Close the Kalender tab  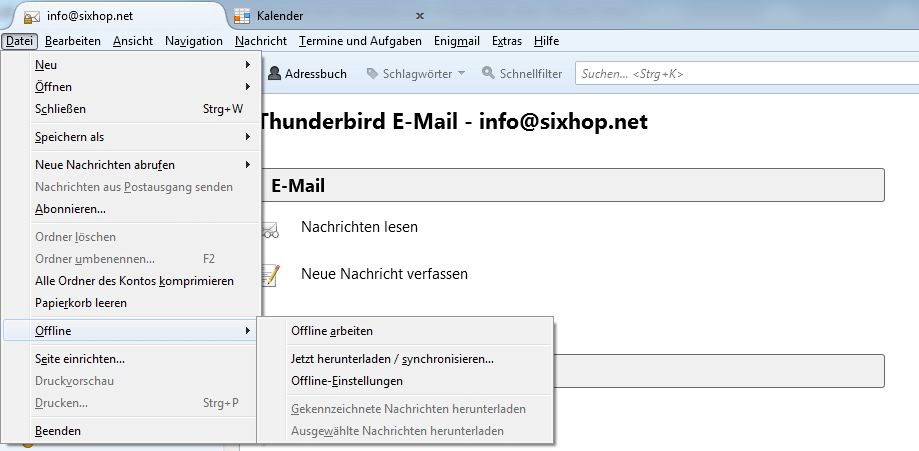coord(420,16)
